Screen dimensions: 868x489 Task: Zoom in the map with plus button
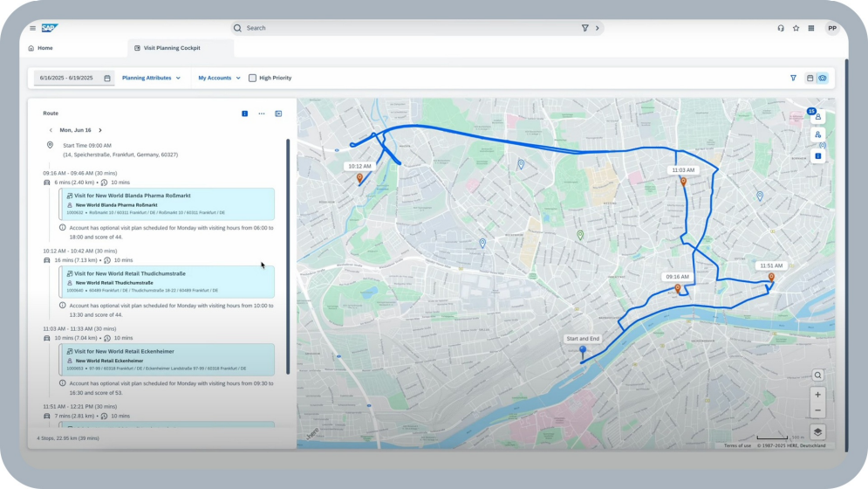click(817, 395)
